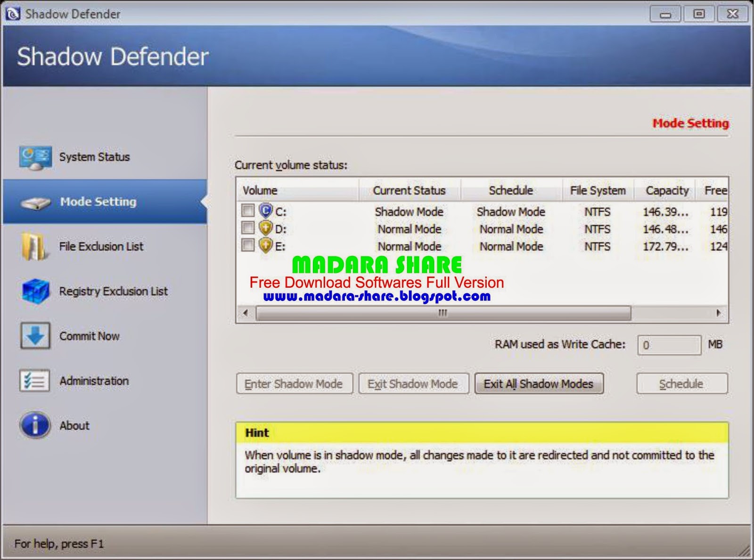Open File Exclusion List section

tap(105, 246)
